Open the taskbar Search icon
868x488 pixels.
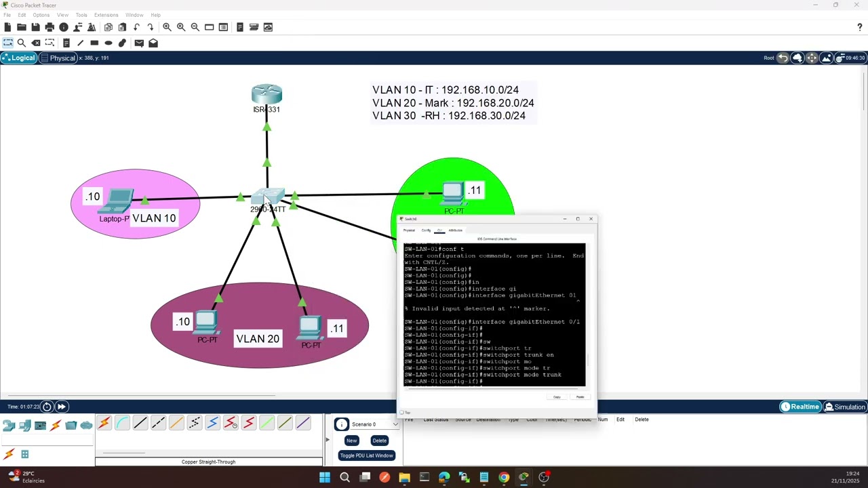(344, 477)
